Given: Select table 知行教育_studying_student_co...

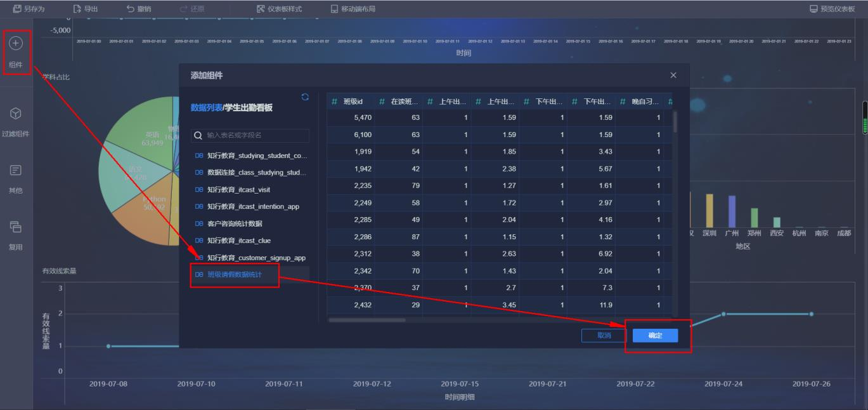Looking at the screenshot, I should (250, 155).
